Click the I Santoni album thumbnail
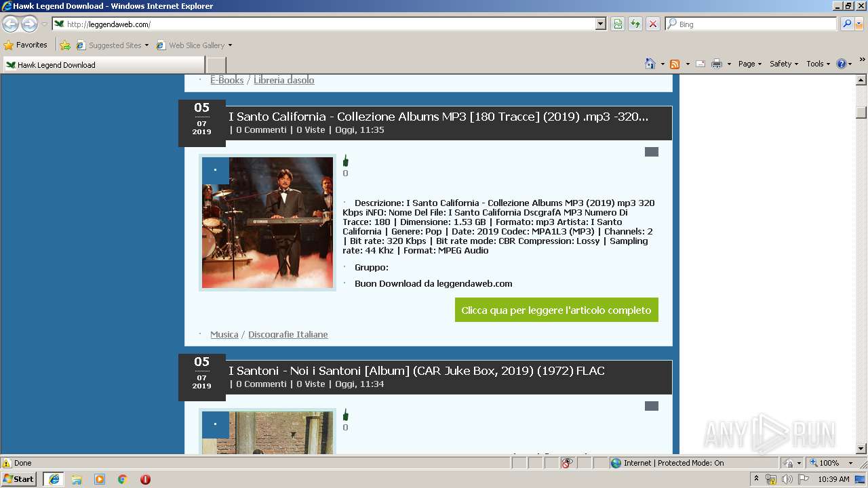This screenshot has width=868, height=488. [267, 432]
